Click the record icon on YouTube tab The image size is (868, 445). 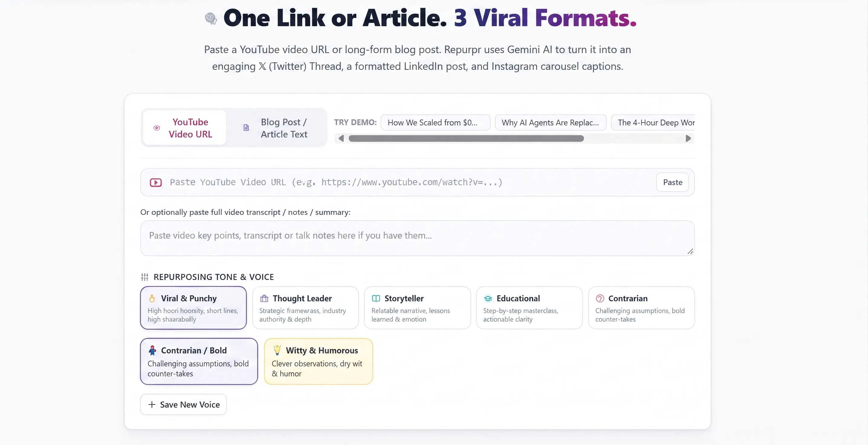[157, 128]
